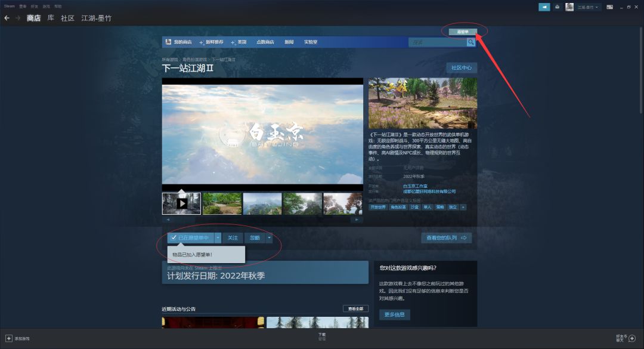Select the misty mountain screenshot thumbnail
Screen dimensions: 644x349
(262, 203)
